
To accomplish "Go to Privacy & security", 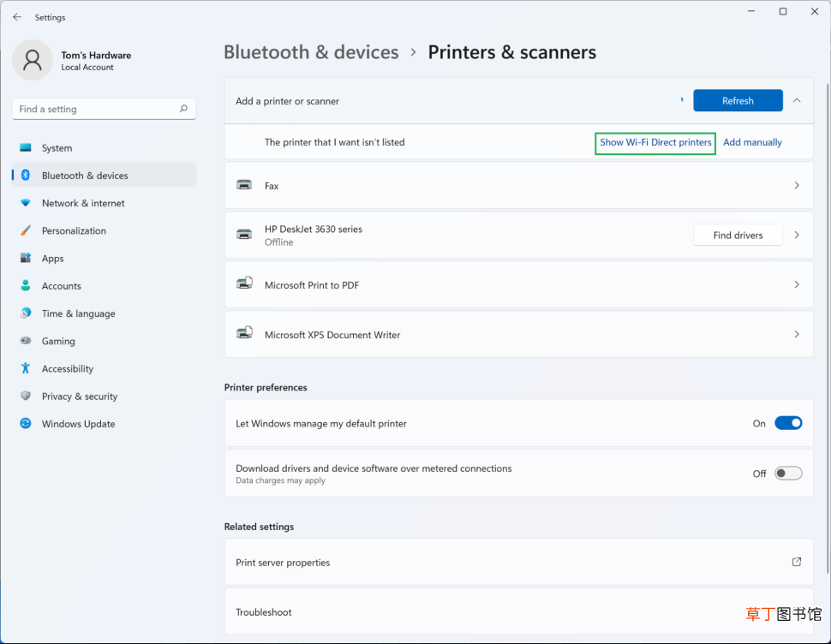I will [105, 396].
